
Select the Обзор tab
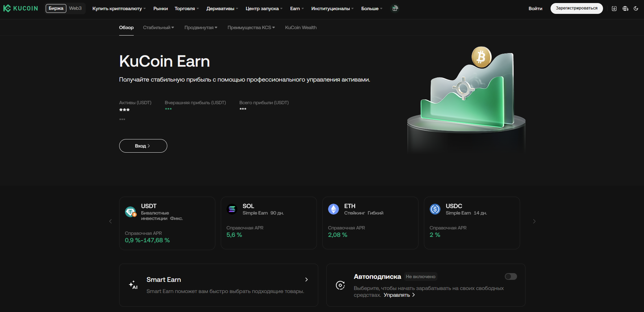tap(126, 27)
